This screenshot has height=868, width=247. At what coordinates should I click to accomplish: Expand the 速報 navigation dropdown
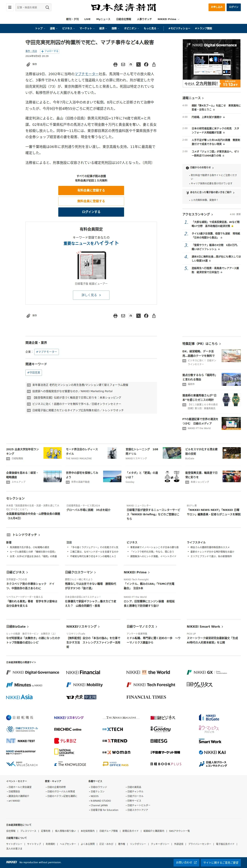53,28
